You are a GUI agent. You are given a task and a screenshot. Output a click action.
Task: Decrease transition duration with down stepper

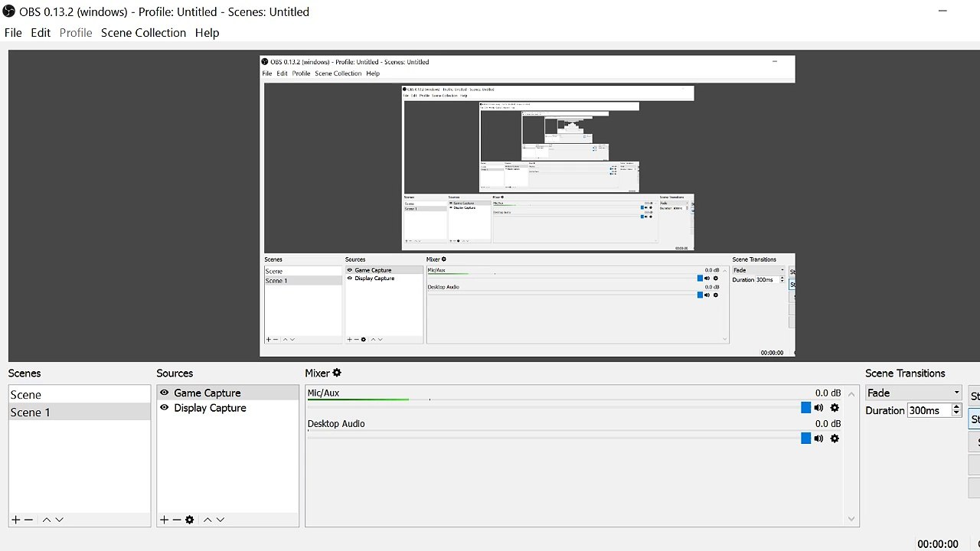956,414
